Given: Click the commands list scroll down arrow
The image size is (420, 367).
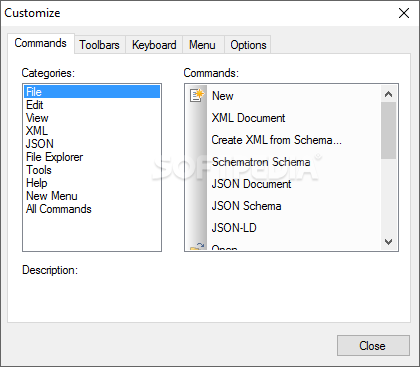Looking at the screenshot, I should point(388,242).
